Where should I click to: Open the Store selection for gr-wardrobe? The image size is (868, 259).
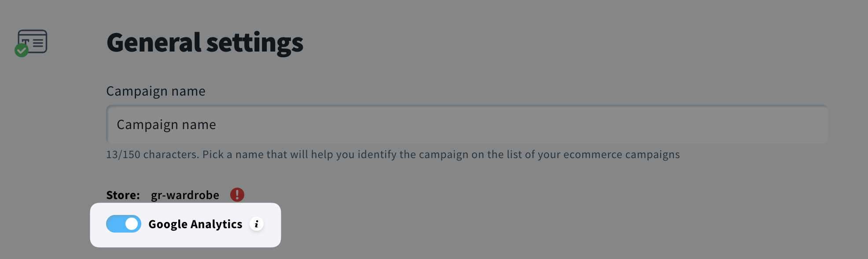click(x=184, y=195)
